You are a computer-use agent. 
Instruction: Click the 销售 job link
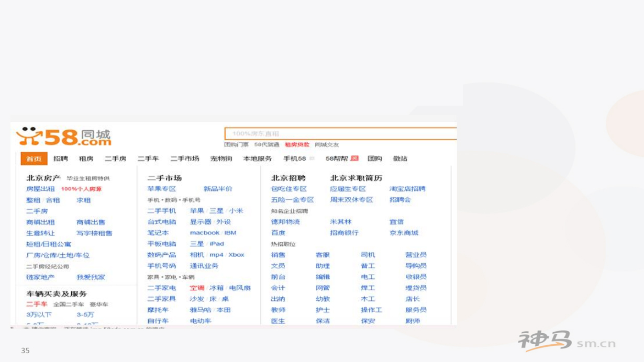pyautogui.click(x=278, y=255)
